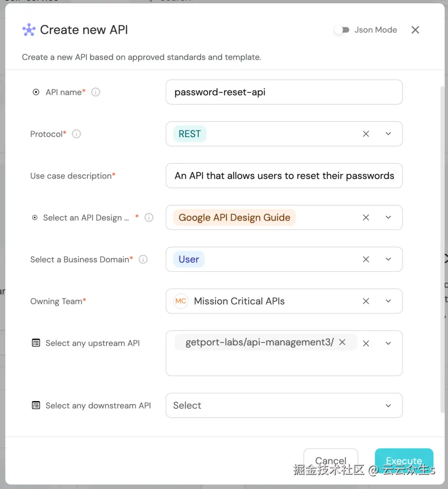448x489 pixels.
Task: Click the Use case description field
Action: pos(284,176)
